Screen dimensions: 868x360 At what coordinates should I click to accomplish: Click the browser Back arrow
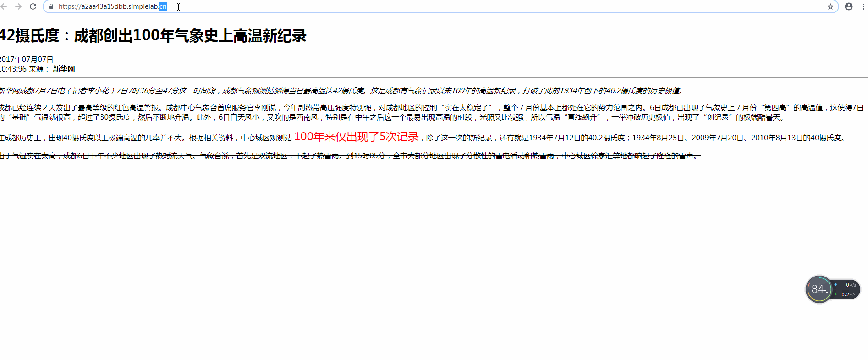4,6
